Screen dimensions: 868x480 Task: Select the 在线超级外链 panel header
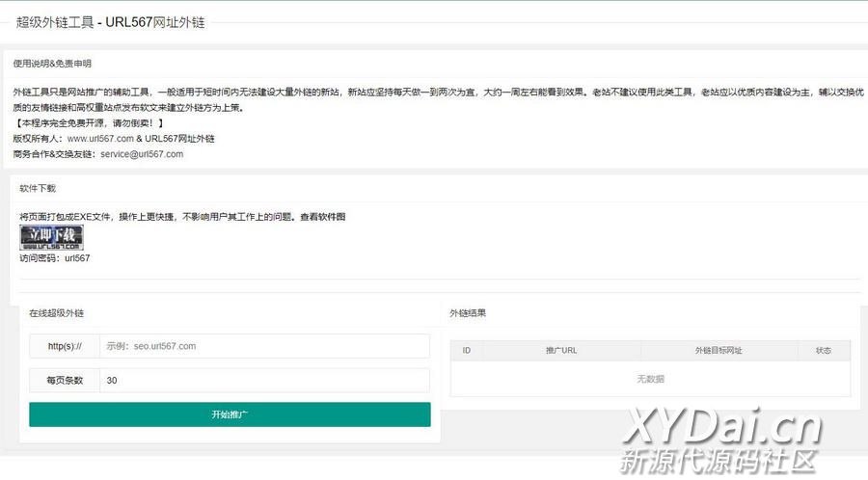pyautogui.click(x=56, y=313)
